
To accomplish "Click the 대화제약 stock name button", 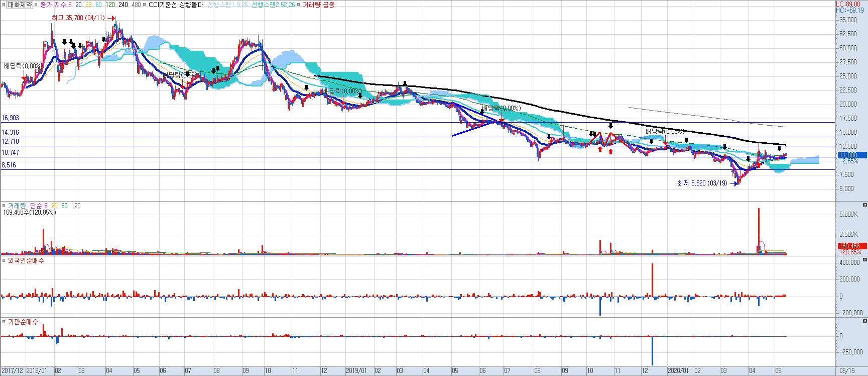I will point(21,5).
